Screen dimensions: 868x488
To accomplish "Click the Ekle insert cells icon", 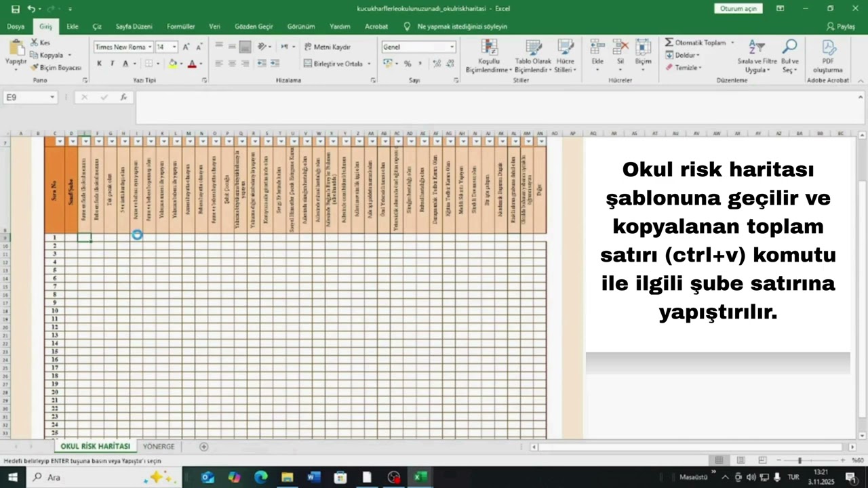I will (597, 47).
